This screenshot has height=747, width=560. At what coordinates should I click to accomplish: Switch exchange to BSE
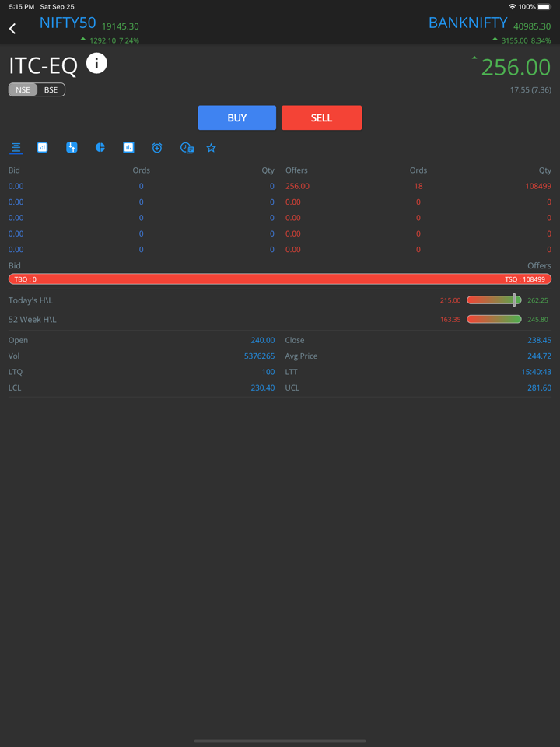pos(51,90)
